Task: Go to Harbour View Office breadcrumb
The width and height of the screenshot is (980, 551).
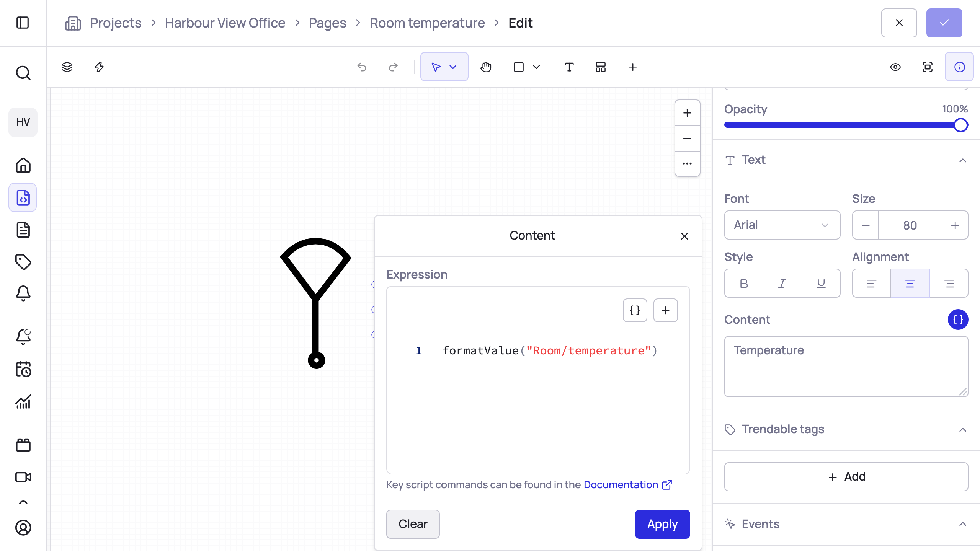Action: pyautogui.click(x=225, y=23)
